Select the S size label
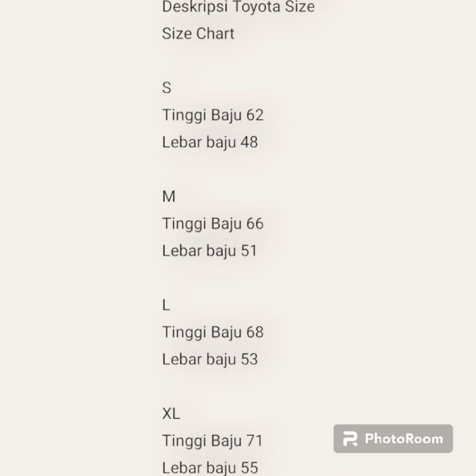The height and width of the screenshot is (476, 476). [167, 88]
